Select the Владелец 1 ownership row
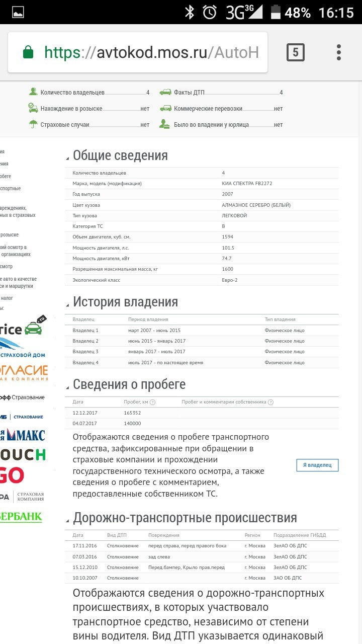Image resolution: width=362 pixels, height=644 pixels. click(x=202, y=330)
